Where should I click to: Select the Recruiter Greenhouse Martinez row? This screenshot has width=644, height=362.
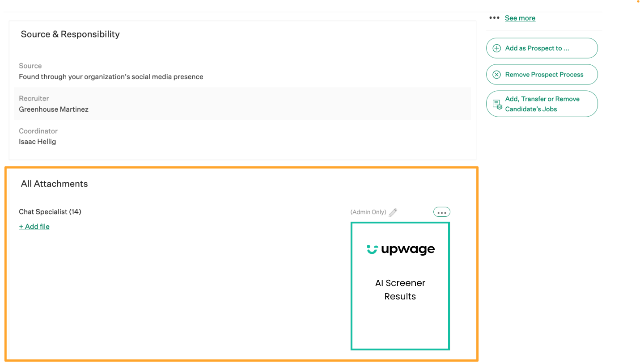pyautogui.click(x=242, y=104)
